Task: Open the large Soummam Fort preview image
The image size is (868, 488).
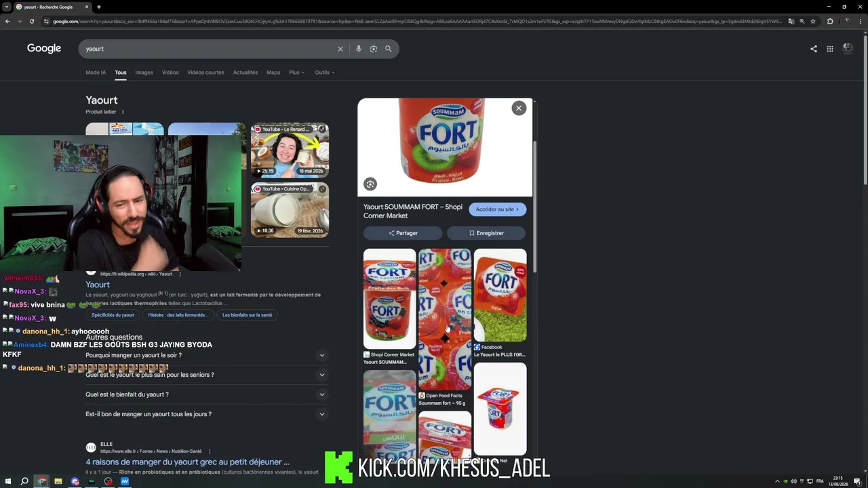Action: [445, 147]
